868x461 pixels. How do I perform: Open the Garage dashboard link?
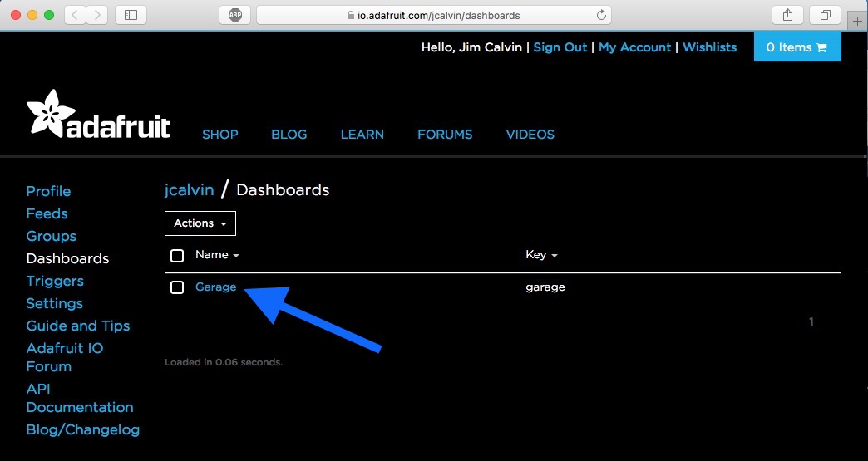click(216, 287)
